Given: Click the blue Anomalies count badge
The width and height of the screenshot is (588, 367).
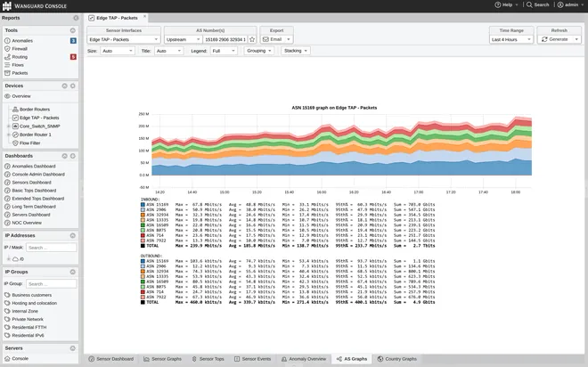Looking at the screenshot, I should point(73,40).
